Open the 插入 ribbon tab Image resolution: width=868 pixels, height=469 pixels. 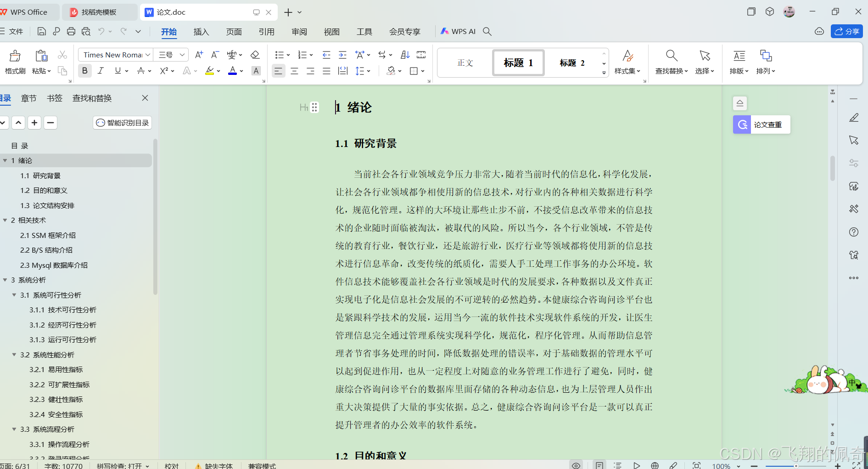coord(201,32)
